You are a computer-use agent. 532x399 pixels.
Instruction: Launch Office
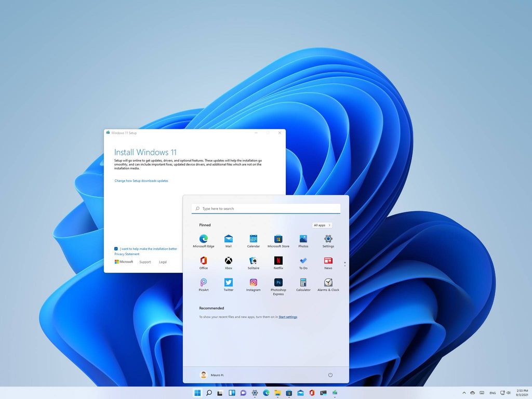[x=203, y=260]
